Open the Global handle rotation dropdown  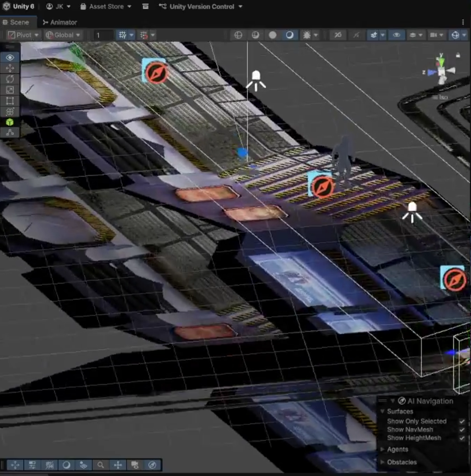(x=64, y=35)
